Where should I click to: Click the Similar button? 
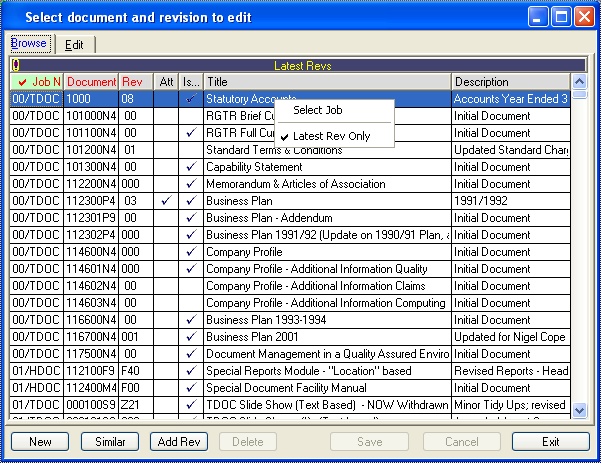click(110, 442)
